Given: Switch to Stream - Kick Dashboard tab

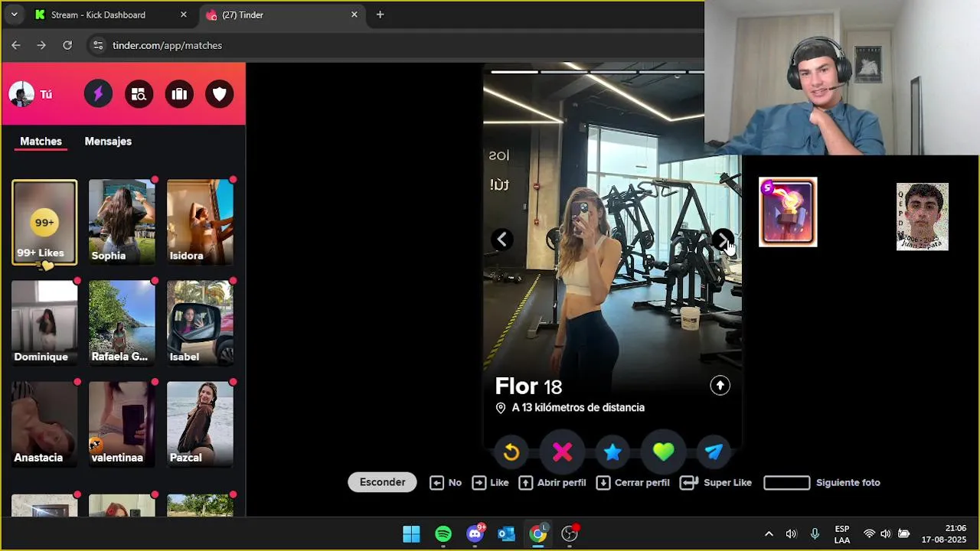Looking at the screenshot, I should coord(107,15).
